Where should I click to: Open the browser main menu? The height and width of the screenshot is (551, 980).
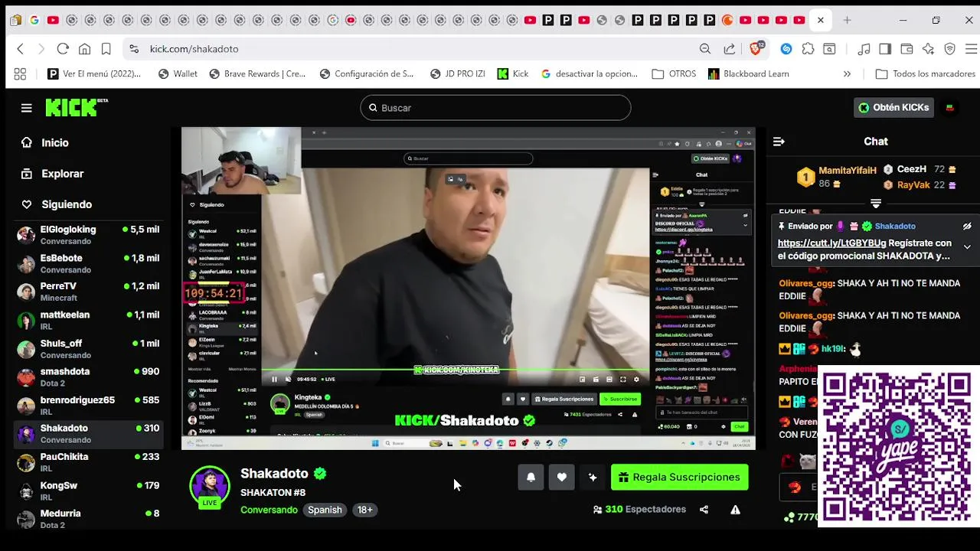tap(970, 49)
